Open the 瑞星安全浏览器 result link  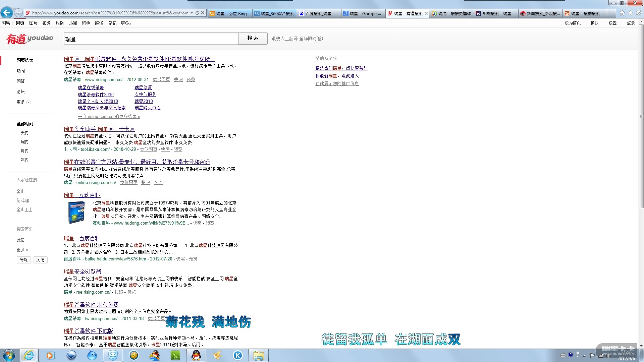click(x=83, y=271)
